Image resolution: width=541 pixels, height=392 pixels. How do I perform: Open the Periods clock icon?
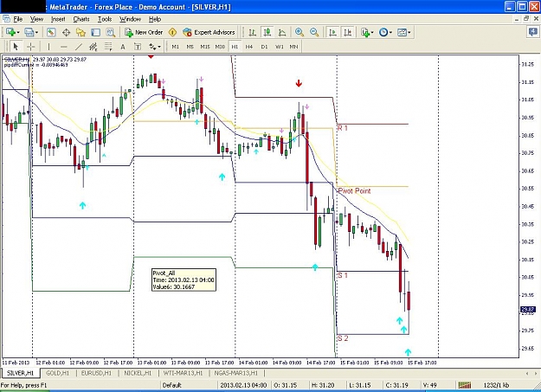(x=383, y=32)
